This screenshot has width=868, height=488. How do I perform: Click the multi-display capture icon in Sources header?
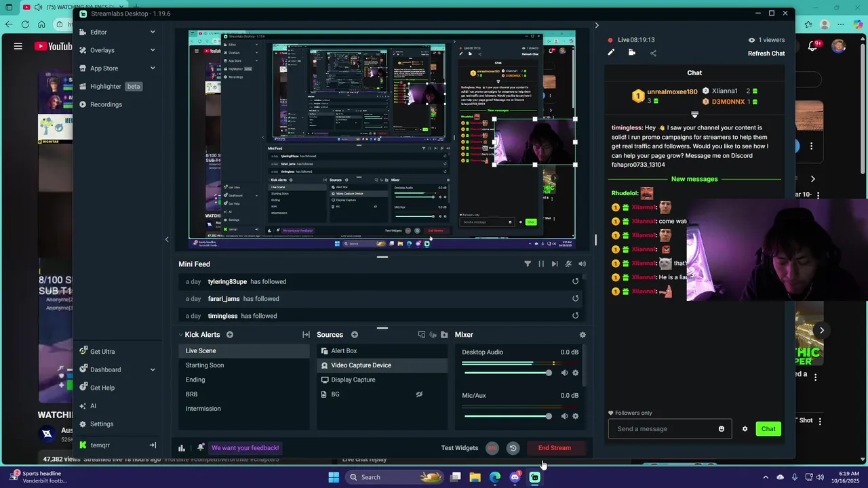tap(422, 335)
